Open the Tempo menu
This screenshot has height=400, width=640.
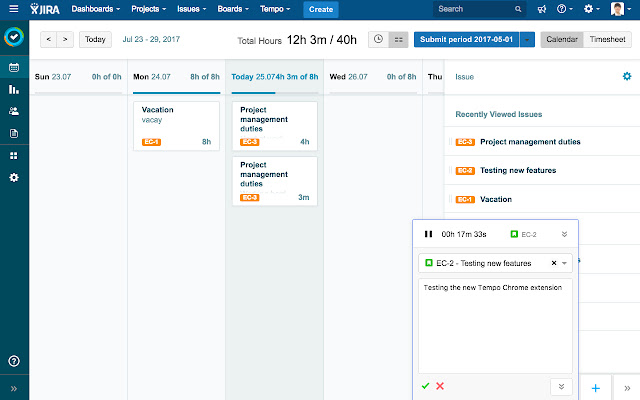point(278,9)
